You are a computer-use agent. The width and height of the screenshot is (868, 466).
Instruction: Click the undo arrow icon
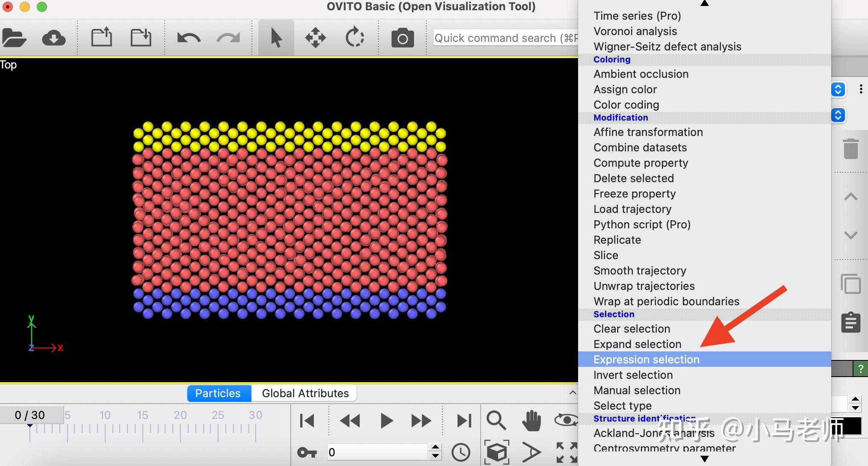[189, 38]
